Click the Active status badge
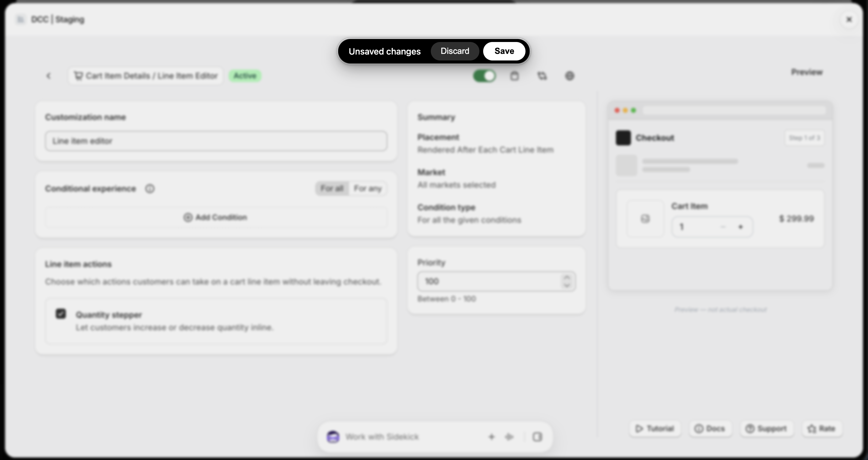The image size is (868, 460). (245, 76)
